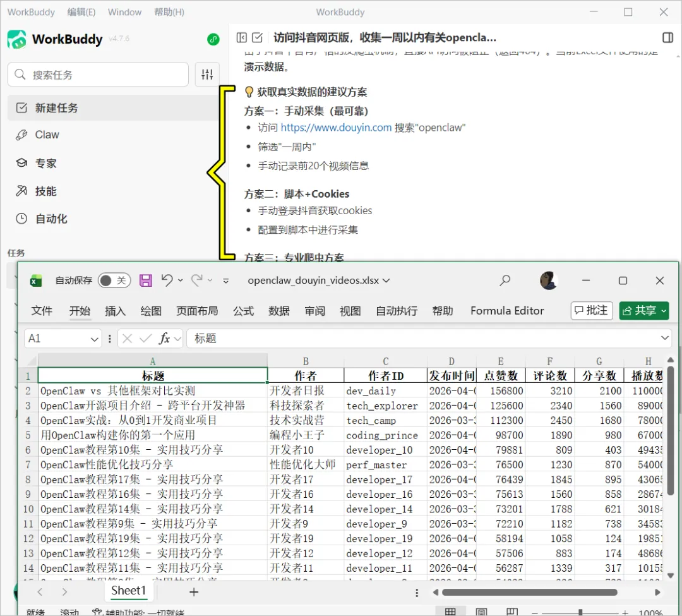Switch to the 数据 ribbon tab
682x616 pixels.
click(x=279, y=311)
